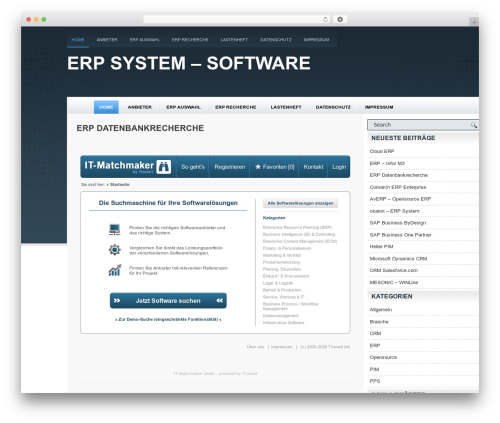The image size is (500, 423).
Task: Open the ERP – Infor M3 post
Action: point(387,163)
